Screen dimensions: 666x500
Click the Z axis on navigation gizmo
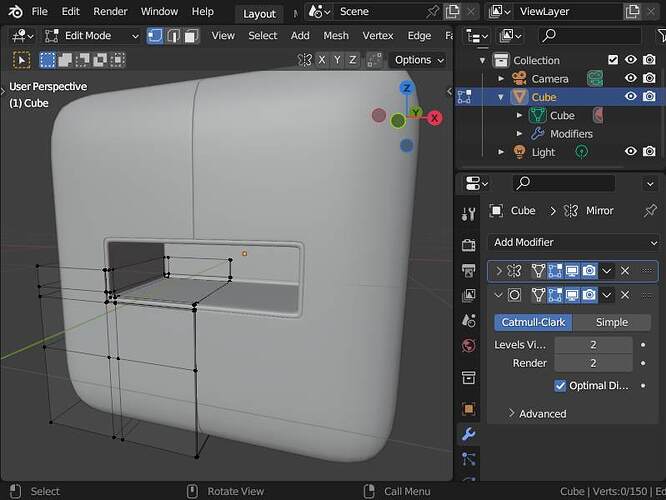tap(406, 88)
